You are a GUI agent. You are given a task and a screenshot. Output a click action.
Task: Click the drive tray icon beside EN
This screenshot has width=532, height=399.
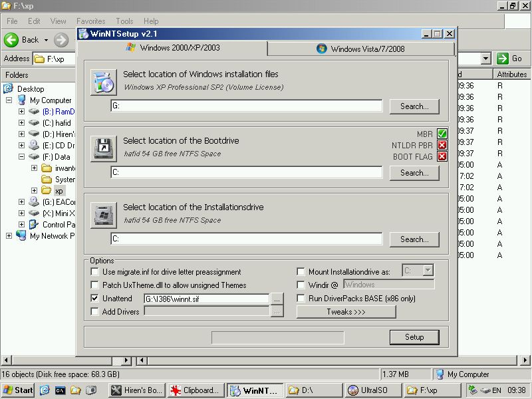pyautogui.click(x=485, y=390)
